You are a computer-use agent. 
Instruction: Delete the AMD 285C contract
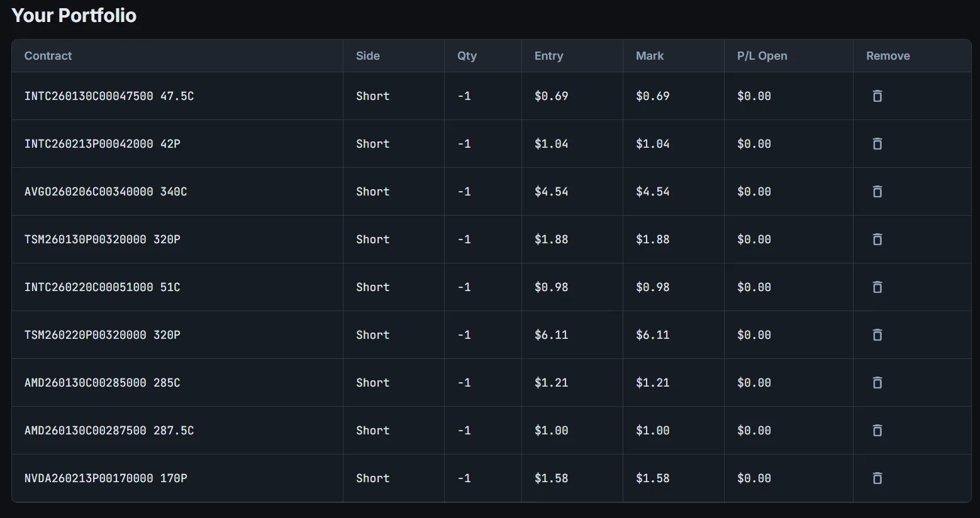tap(877, 383)
